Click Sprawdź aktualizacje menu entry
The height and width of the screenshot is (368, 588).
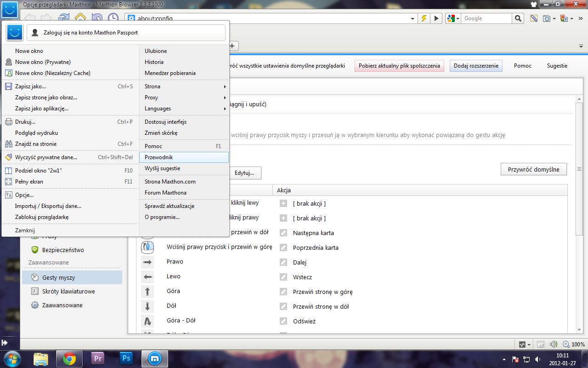click(x=184, y=206)
